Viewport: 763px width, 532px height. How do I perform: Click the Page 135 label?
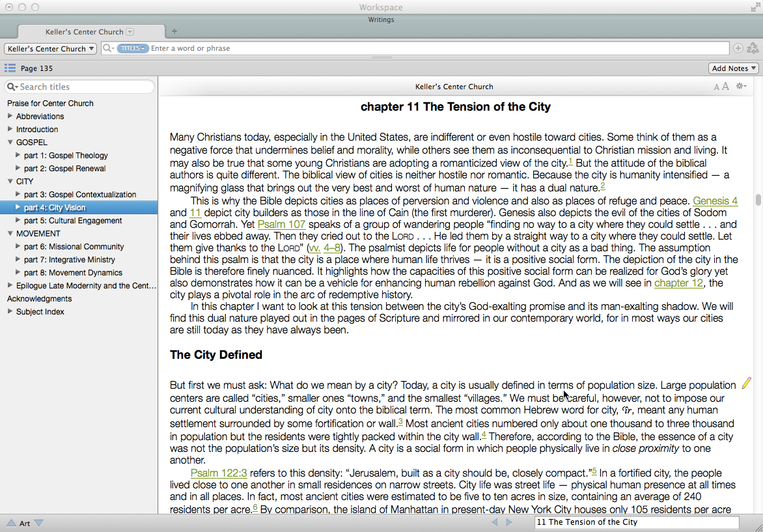36,68
